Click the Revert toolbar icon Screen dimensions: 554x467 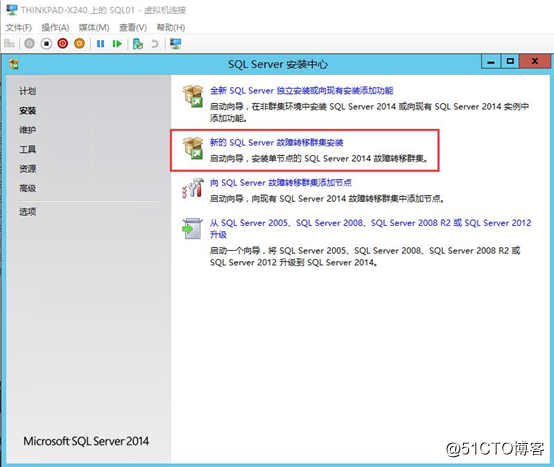(x=154, y=44)
